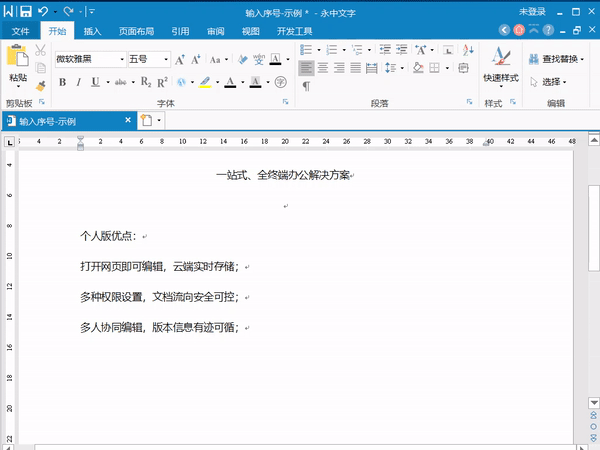600x450 pixels.
Task: Click the 查找替换 button
Action: click(555, 59)
